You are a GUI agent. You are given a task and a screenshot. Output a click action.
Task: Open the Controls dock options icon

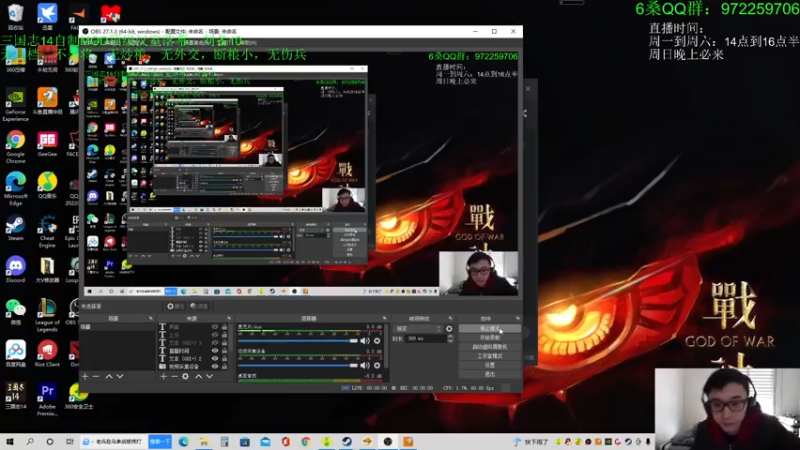click(x=517, y=318)
